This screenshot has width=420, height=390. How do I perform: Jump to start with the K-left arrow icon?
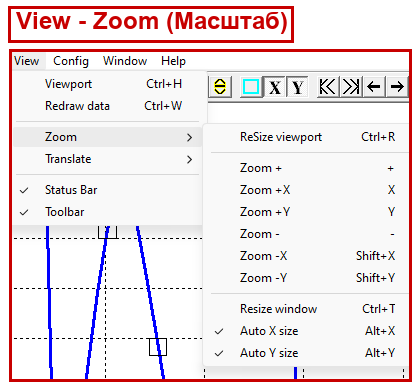tap(328, 87)
